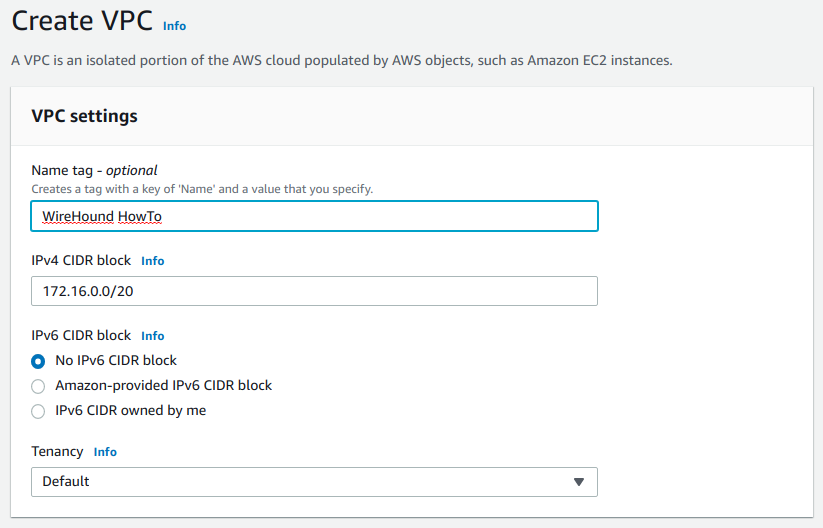The width and height of the screenshot is (823, 528).
Task: Click the IPv4 CIDR block label text
Action: click(81, 260)
